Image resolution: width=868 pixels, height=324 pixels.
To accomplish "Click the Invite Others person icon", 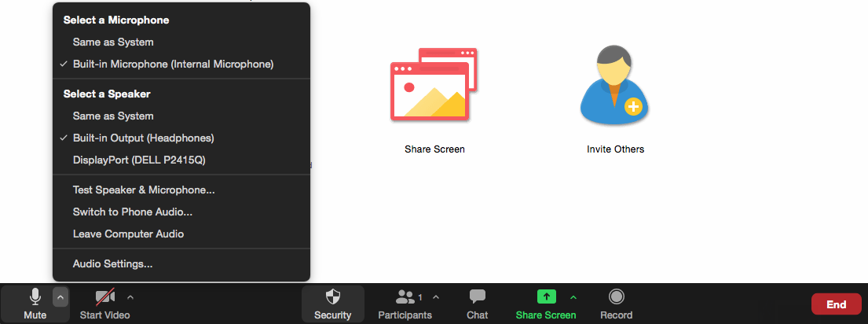I will 614,85.
